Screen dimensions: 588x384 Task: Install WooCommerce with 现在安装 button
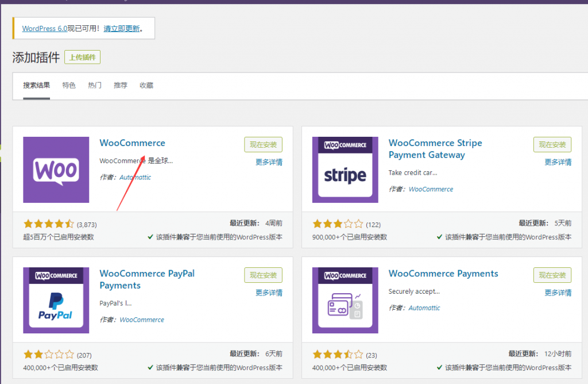coord(263,144)
